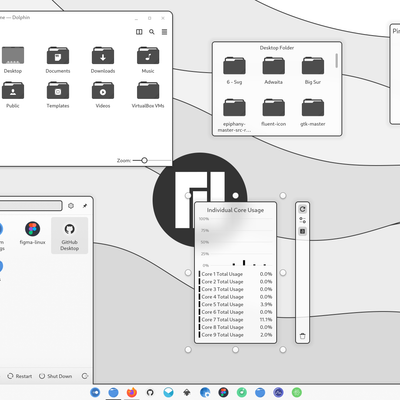Remove widget with trash icon
This screenshot has height=400, width=400.
[x=302, y=336]
